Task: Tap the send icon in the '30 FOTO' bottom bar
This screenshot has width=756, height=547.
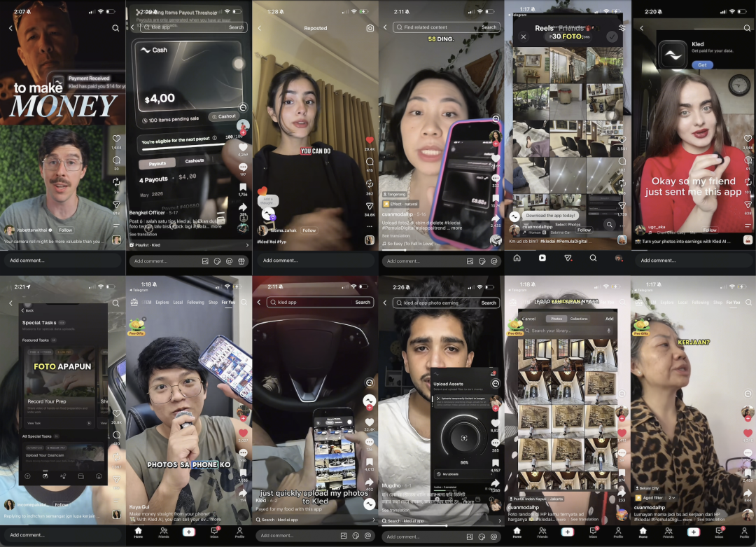Action: (x=568, y=258)
